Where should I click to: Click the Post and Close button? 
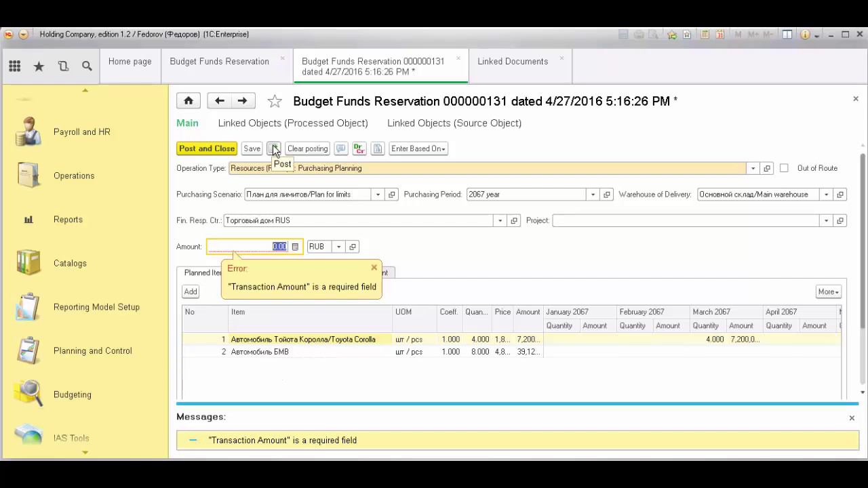(x=207, y=149)
